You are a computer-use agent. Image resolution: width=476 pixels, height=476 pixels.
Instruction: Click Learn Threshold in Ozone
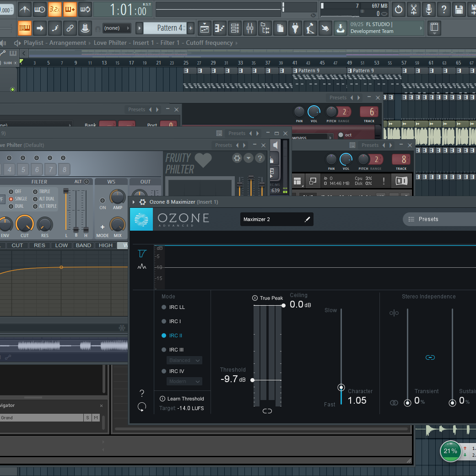pos(182,399)
